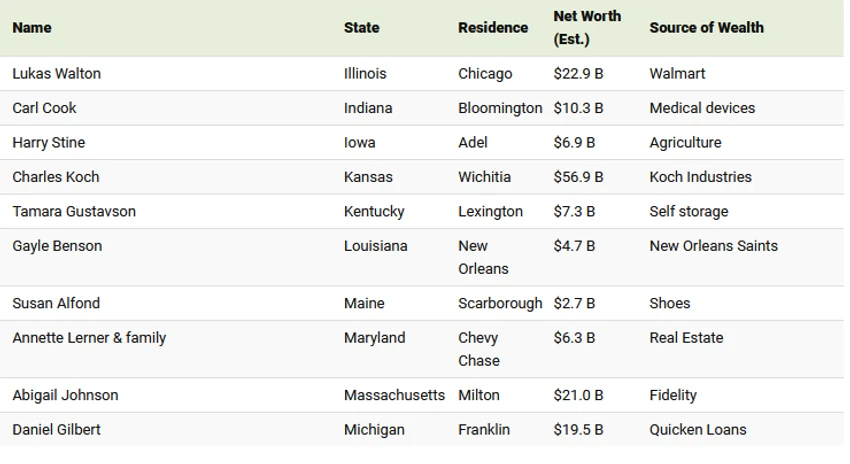Image resolution: width=850 pixels, height=464 pixels.
Task: Click the Source of Wealth header
Action: [706, 28]
